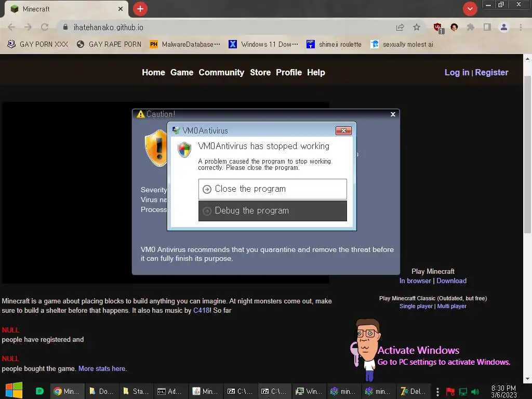Viewport: 532px width, 399px height.
Task: Switch to the Java Min… taskbar item
Action: 206,391
